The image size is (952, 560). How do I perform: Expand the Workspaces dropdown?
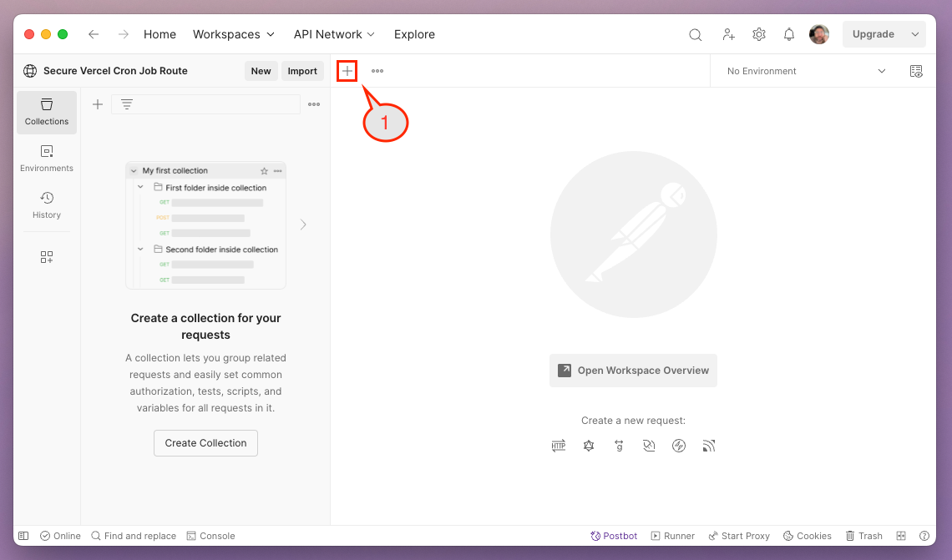pos(233,34)
